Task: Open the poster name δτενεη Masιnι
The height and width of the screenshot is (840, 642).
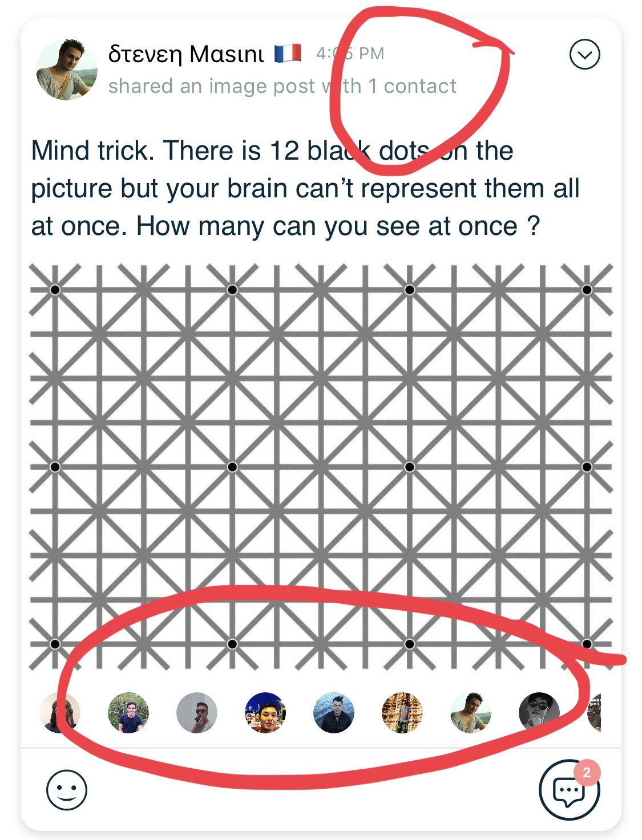Action: click(186, 54)
